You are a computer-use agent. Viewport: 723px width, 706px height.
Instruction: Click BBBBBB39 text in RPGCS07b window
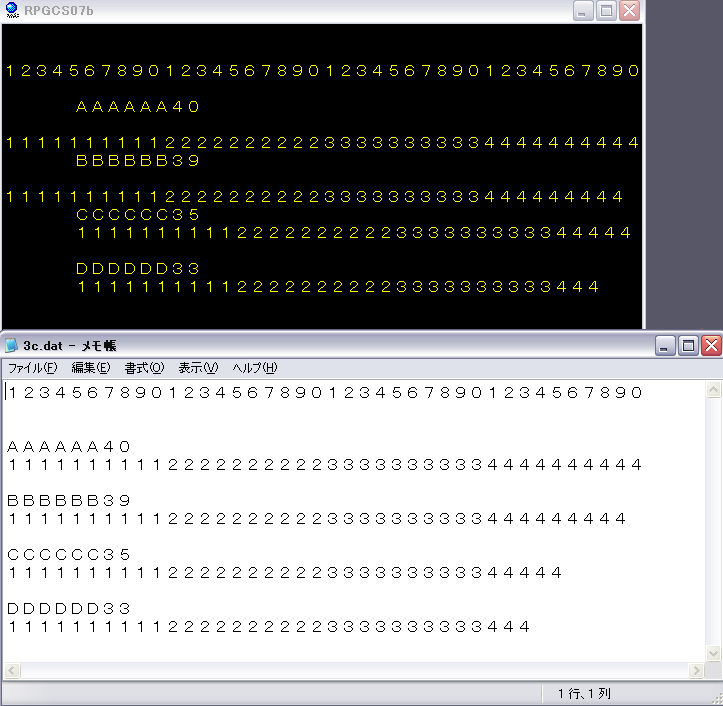point(137,160)
